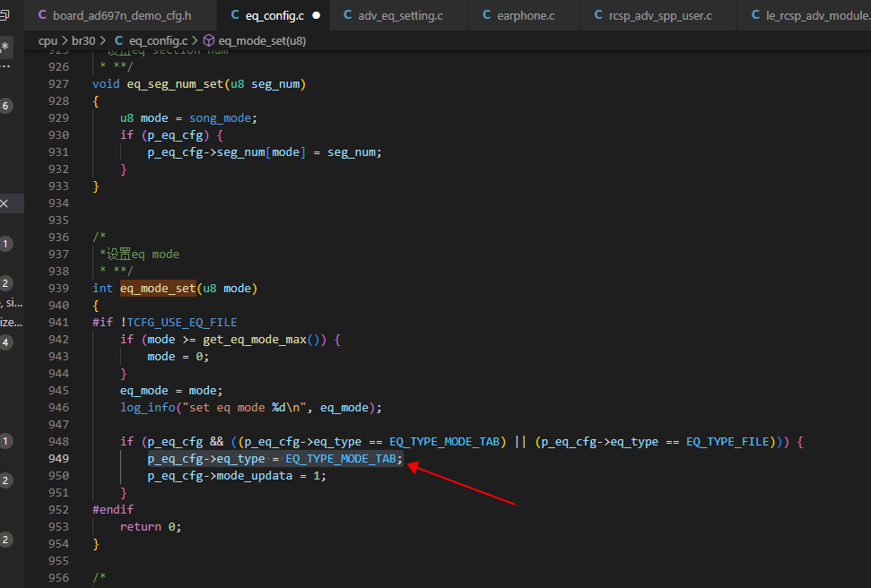Open the adv_eq_setting.c tab
This screenshot has height=588, width=871.
pyautogui.click(x=393, y=15)
